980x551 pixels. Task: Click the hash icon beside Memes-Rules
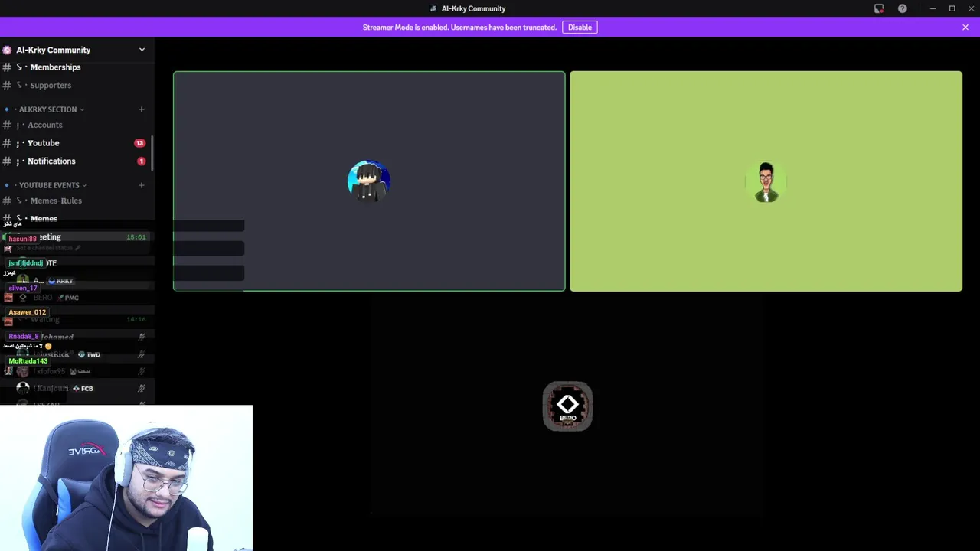(x=7, y=201)
